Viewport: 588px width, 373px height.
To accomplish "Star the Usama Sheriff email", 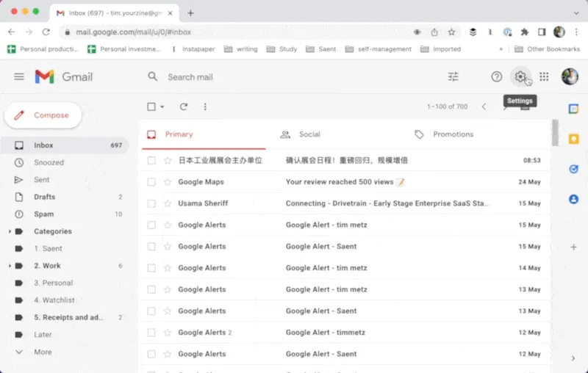I will pyautogui.click(x=168, y=203).
